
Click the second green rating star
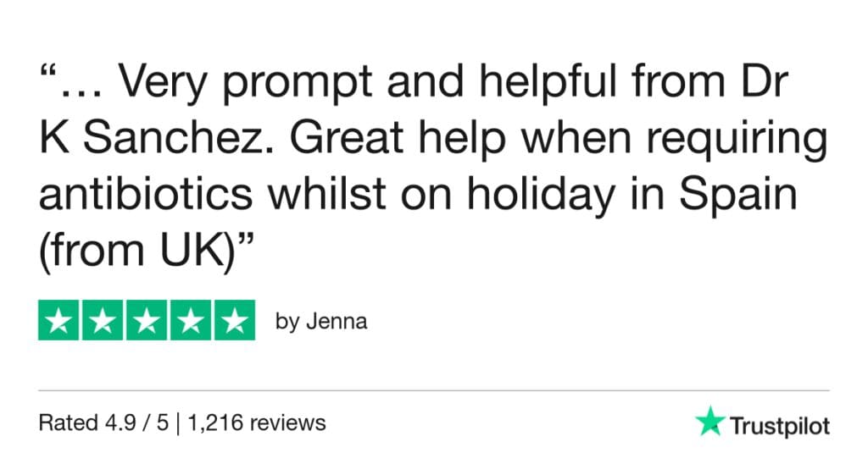coord(103,320)
